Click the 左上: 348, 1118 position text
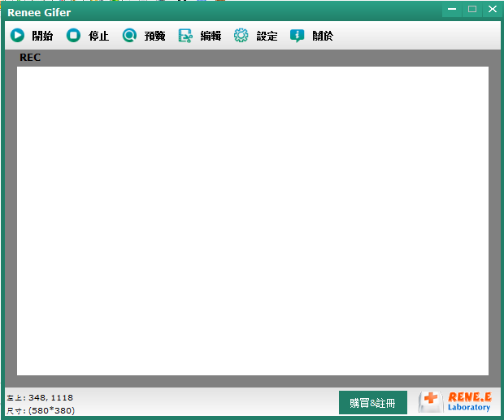The width and height of the screenshot is (504, 420). [x=40, y=397]
